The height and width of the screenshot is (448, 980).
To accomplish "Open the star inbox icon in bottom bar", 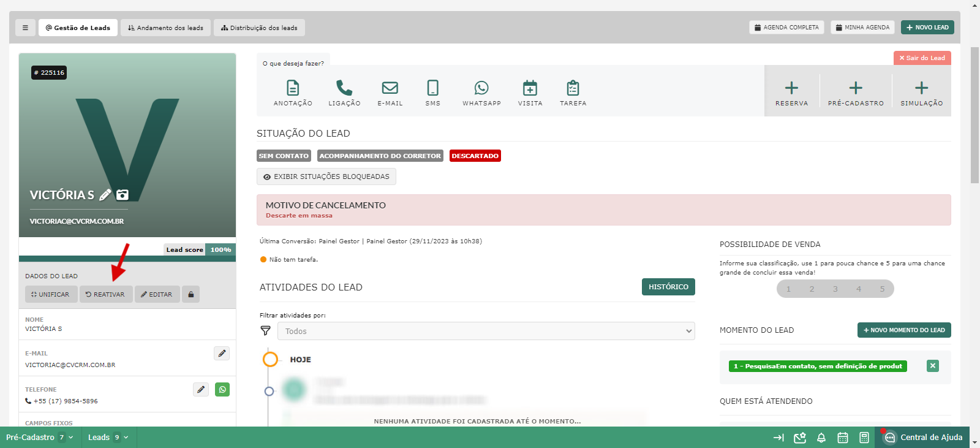I will pyautogui.click(x=800, y=438).
